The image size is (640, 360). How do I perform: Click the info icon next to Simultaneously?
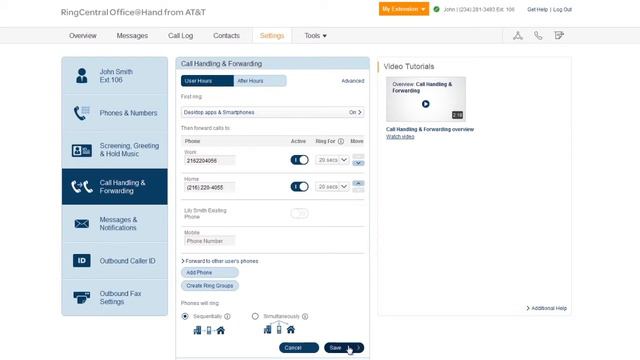tap(305, 316)
